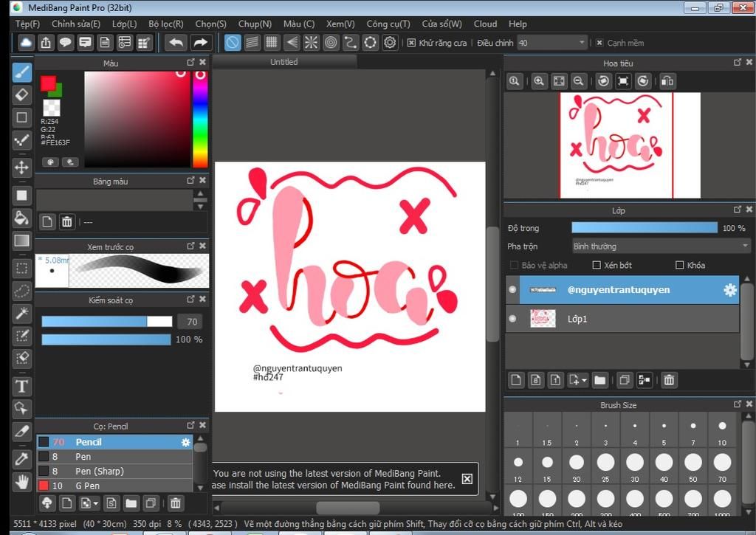The image size is (756, 535).
Task: Select brush size 10 preset
Action: (722, 432)
